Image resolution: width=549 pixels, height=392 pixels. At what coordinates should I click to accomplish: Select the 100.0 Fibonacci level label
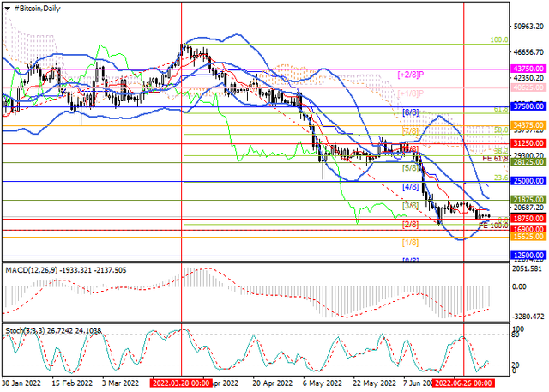(x=498, y=39)
